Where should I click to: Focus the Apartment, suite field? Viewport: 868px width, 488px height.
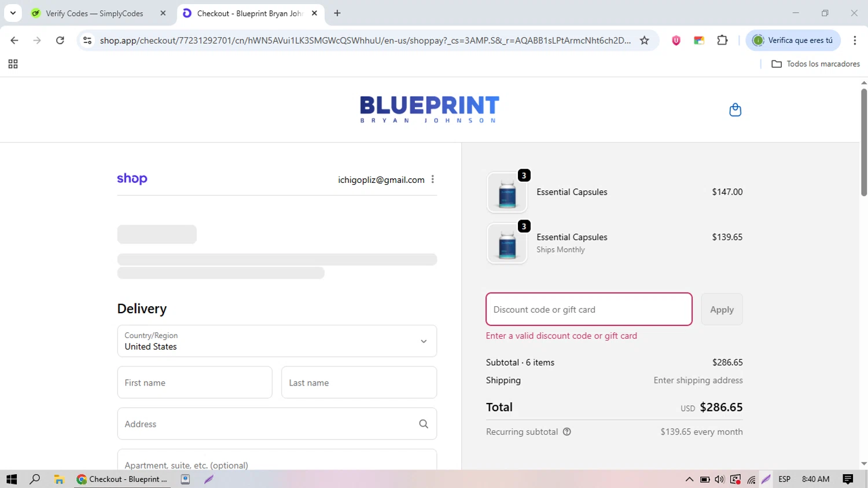click(277, 461)
